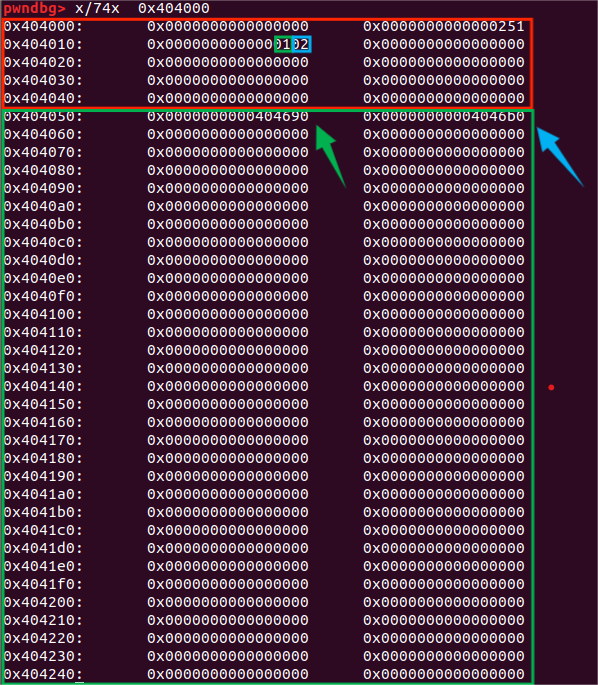598x685 pixels.
Task: Select the pointer value 0x0000000000404690
Action: click(x=228, y=116)
